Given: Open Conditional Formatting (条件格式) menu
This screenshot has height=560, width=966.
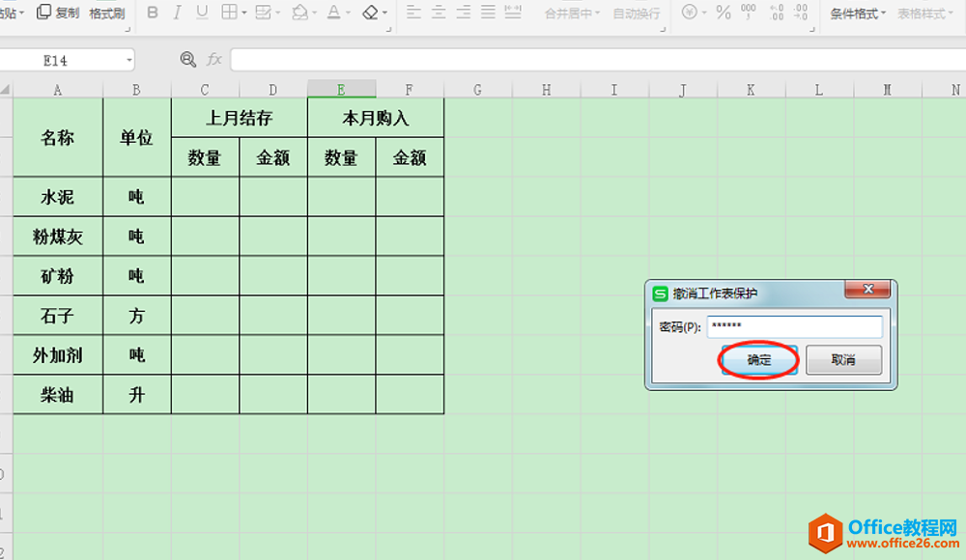Looking at the screenshot, I should (x=858, y=14).
